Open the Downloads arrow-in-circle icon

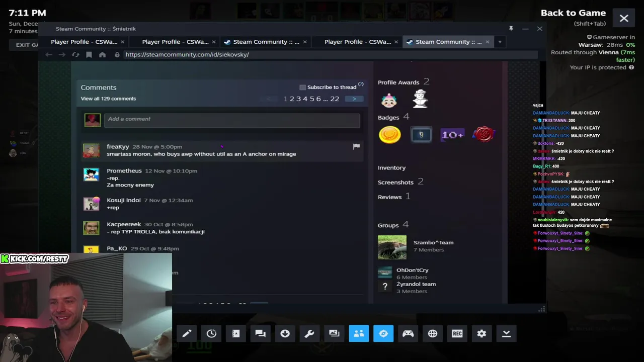tap(285, 333)
